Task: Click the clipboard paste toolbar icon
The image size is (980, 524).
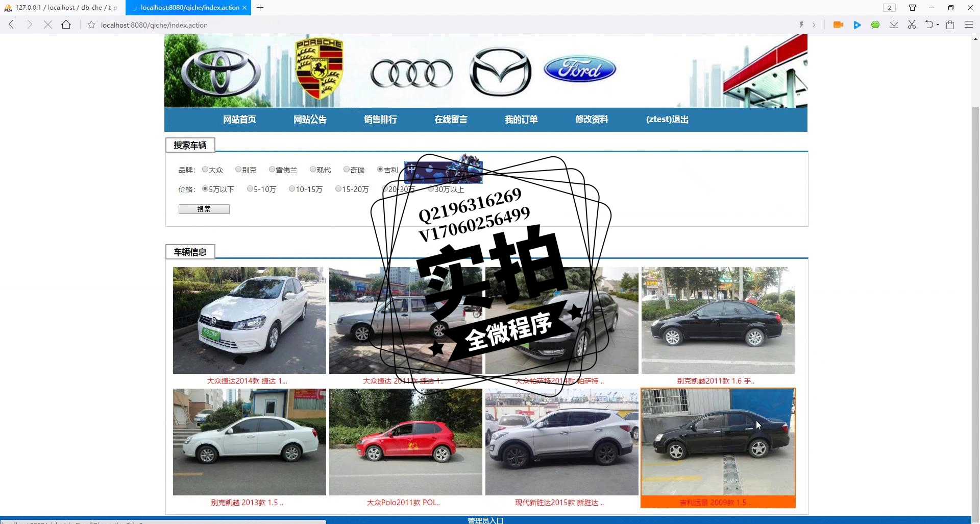Action: click(950, 25)
